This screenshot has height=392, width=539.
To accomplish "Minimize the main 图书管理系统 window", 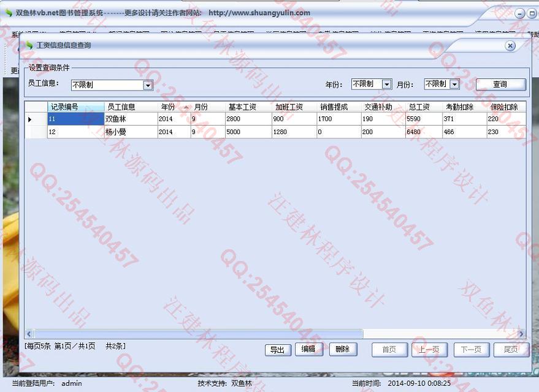I will (x=520, y=13).
